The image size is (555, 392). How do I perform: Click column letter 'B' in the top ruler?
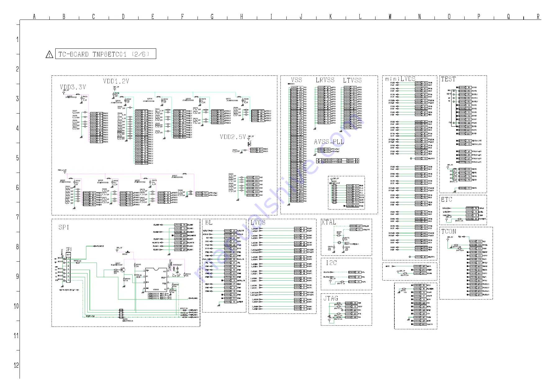[x=64, y=17]
